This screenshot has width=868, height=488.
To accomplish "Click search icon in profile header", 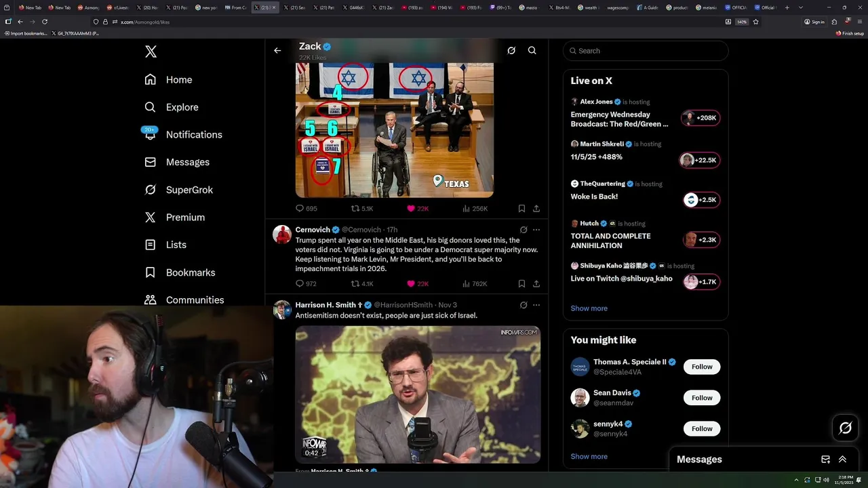I will point(532,50).
